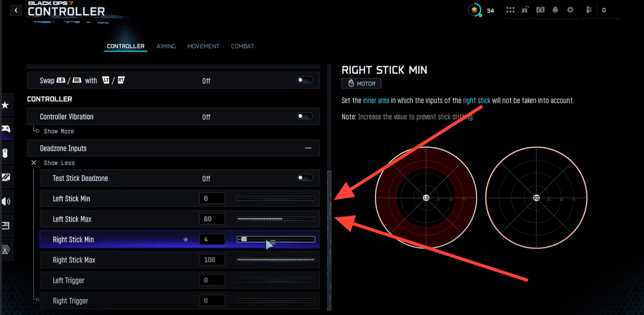Click the favorite star on Right Stick Min
This screenshot has width=644, height=315.
click(186, 239)
